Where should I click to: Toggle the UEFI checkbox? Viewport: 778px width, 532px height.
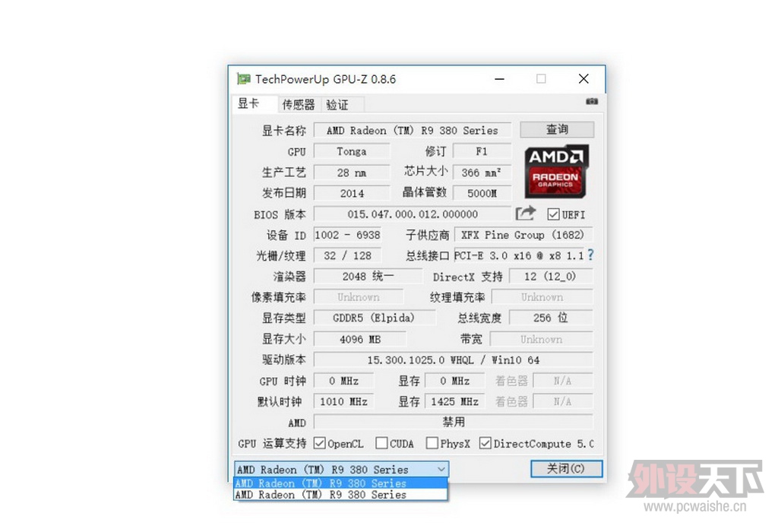(553, 214)
